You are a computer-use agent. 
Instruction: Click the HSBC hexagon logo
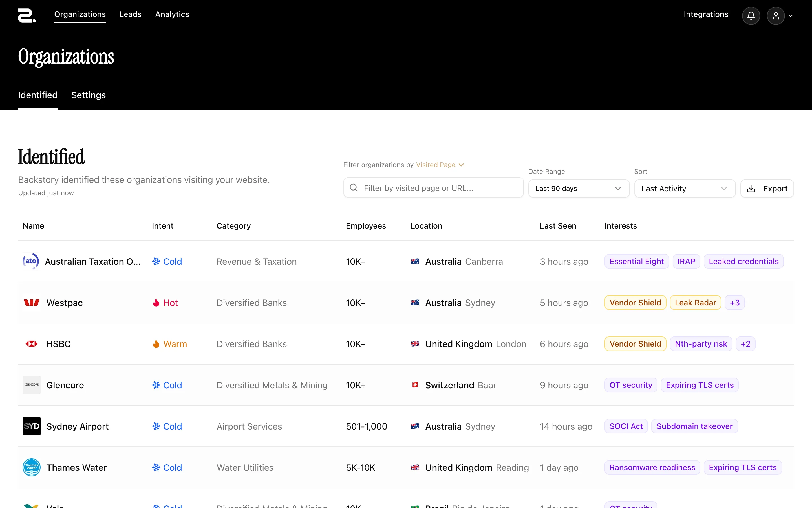pos(32,344)
